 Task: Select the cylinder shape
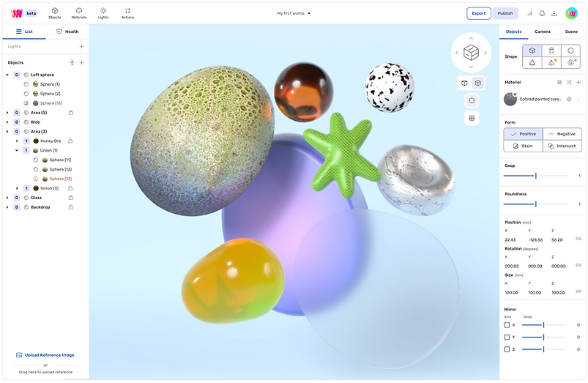click(551, 51)
